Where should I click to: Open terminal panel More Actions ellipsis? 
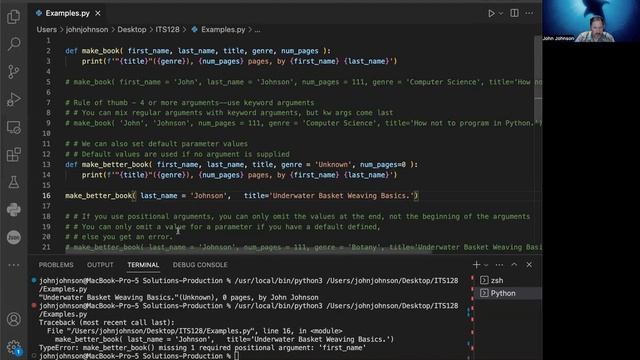pyautogui.click(x=499, y=265)
